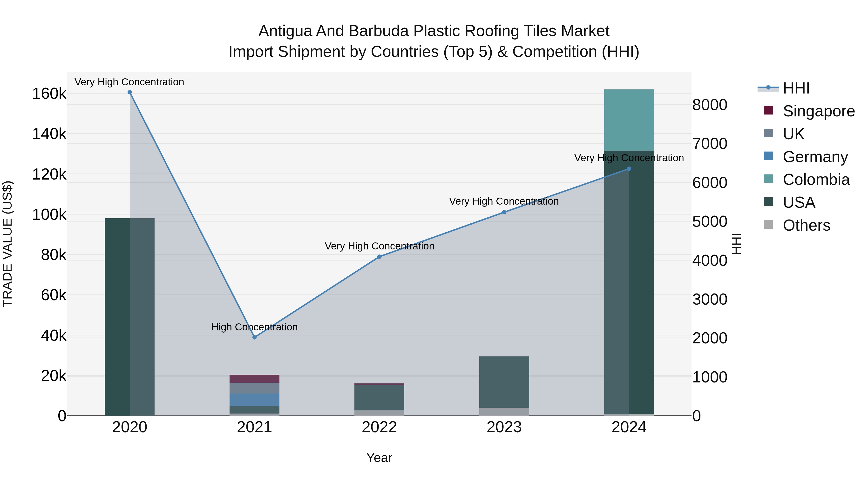Click the 2023 x-axis label
868x488 pixels.
504,427
